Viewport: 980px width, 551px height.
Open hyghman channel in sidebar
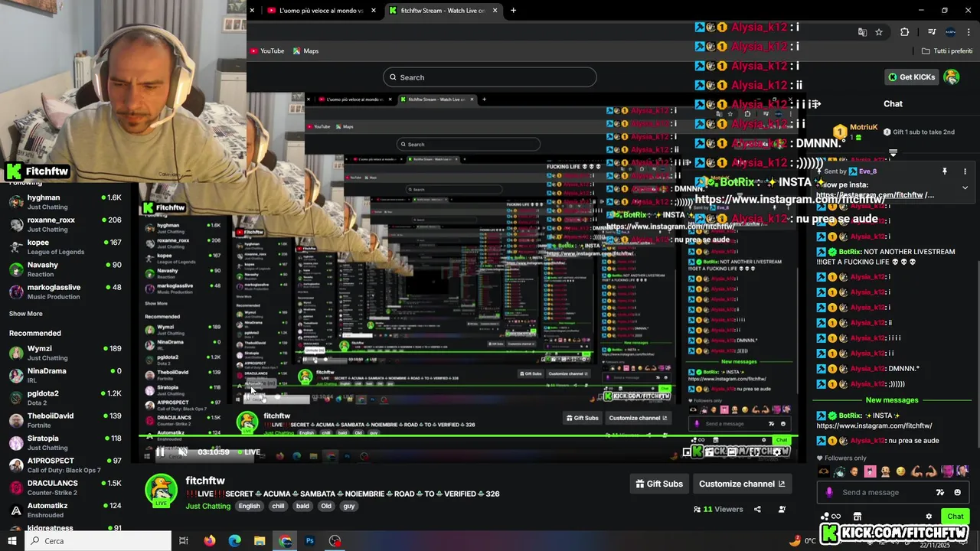65,202
